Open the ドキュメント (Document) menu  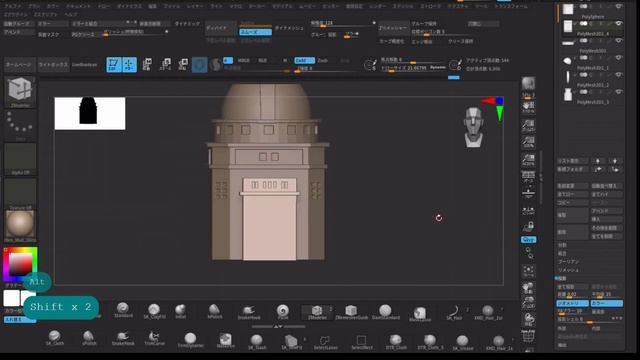78,7
